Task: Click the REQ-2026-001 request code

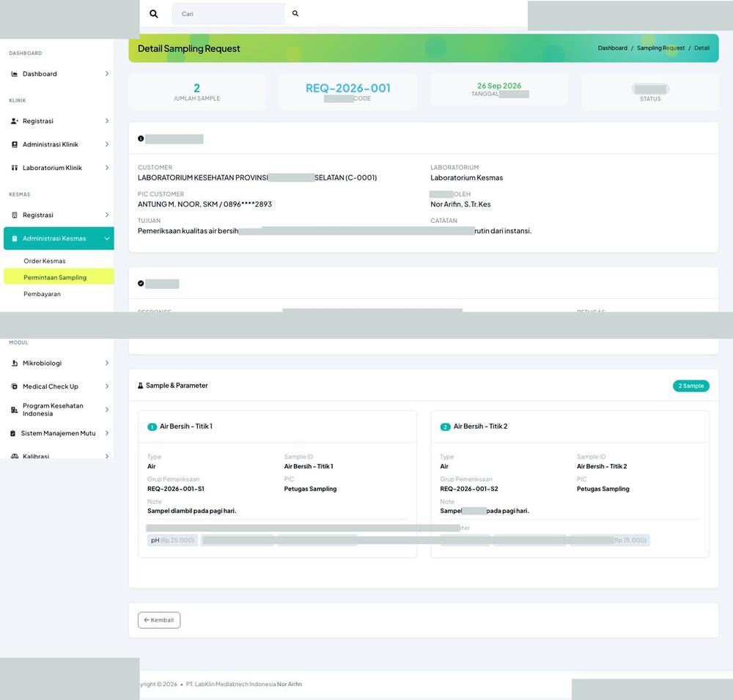Action: click(347, 88)
